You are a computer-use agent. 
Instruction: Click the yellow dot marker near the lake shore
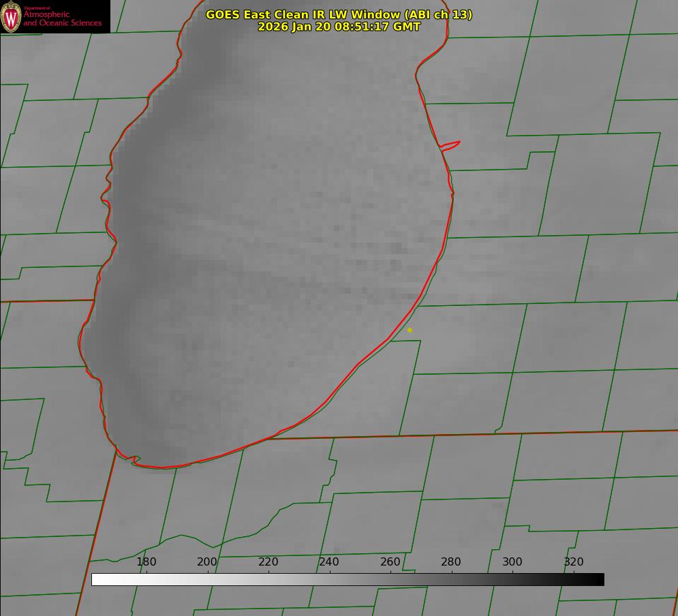(410, 330)
